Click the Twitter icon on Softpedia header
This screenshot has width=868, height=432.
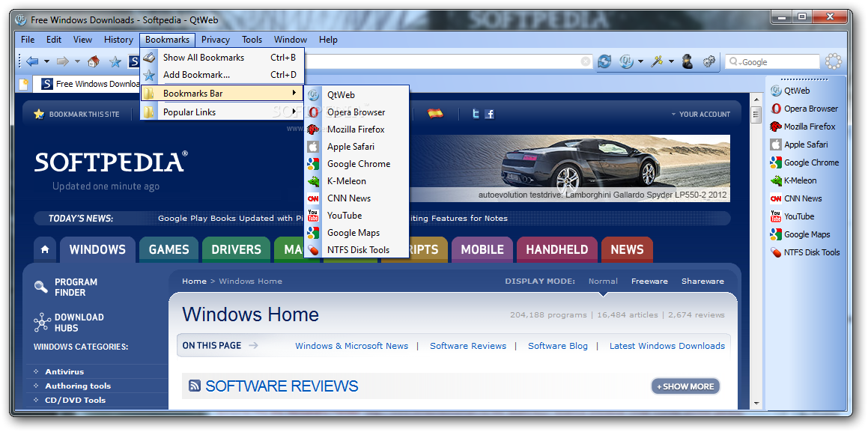[x=475, y=114]
